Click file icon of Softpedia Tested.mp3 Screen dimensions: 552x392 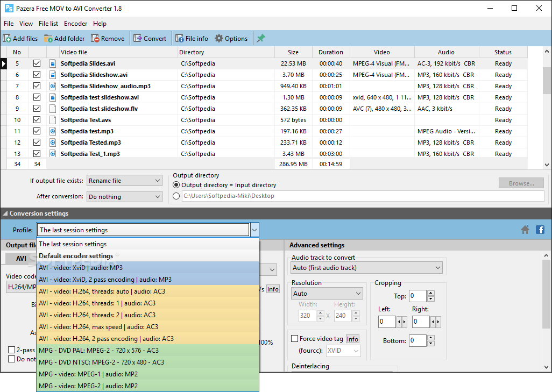[x=53, y=142]
